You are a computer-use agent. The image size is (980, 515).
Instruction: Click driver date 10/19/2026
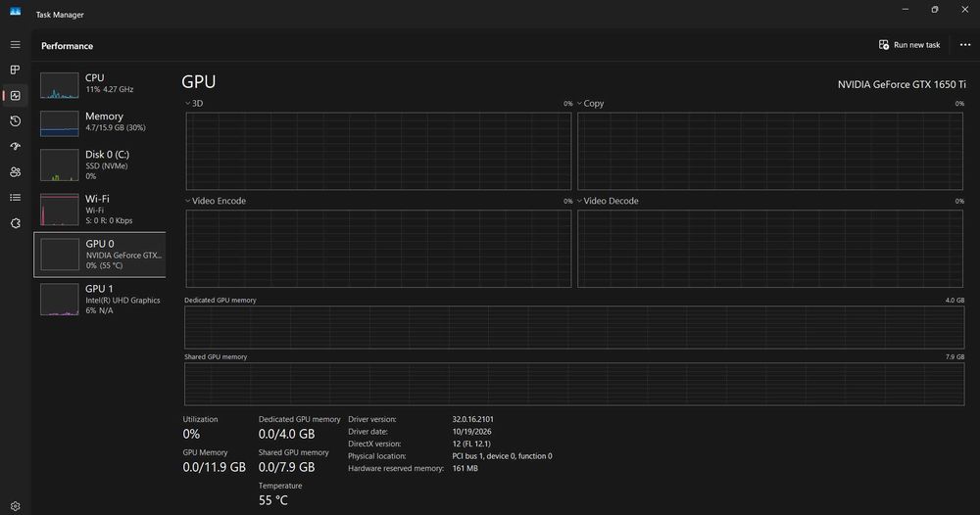pyautogui.click(x=472, y=432)
